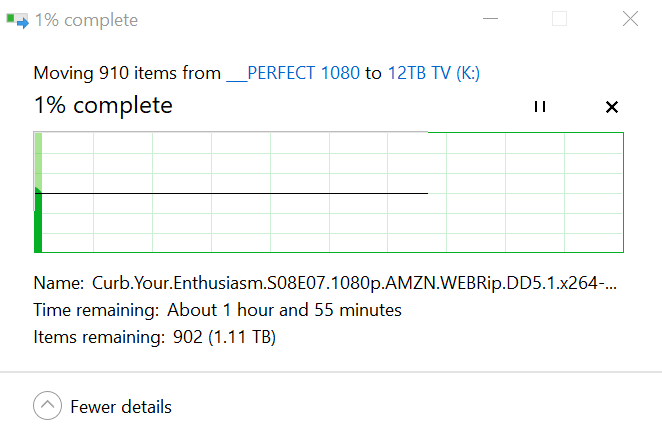Click the Moving 910 items text
Screen dimensions: 662x437
pyautogui.click(x=127, y=73)
